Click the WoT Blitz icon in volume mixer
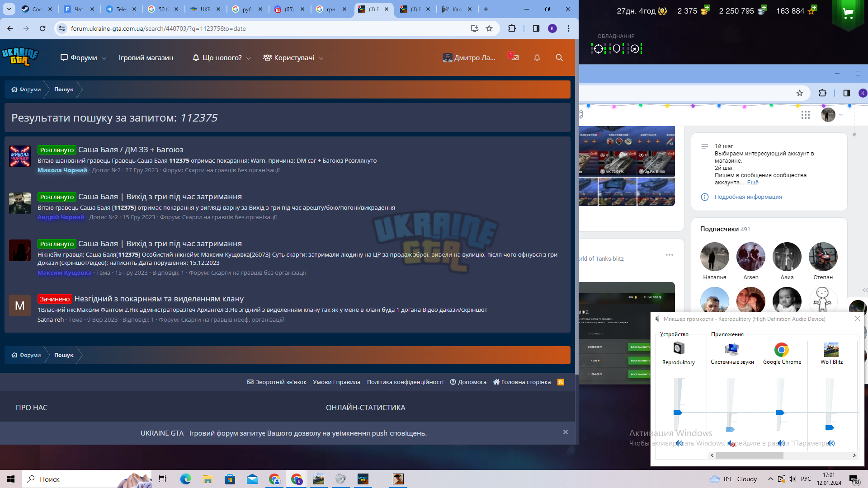The image size is (868, 488). coord(831,350)
